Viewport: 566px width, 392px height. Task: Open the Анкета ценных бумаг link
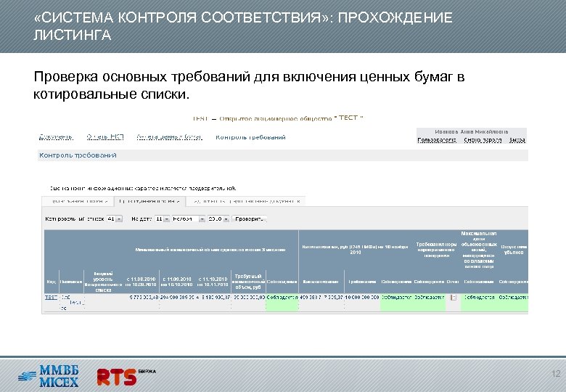tap(169, 137)
